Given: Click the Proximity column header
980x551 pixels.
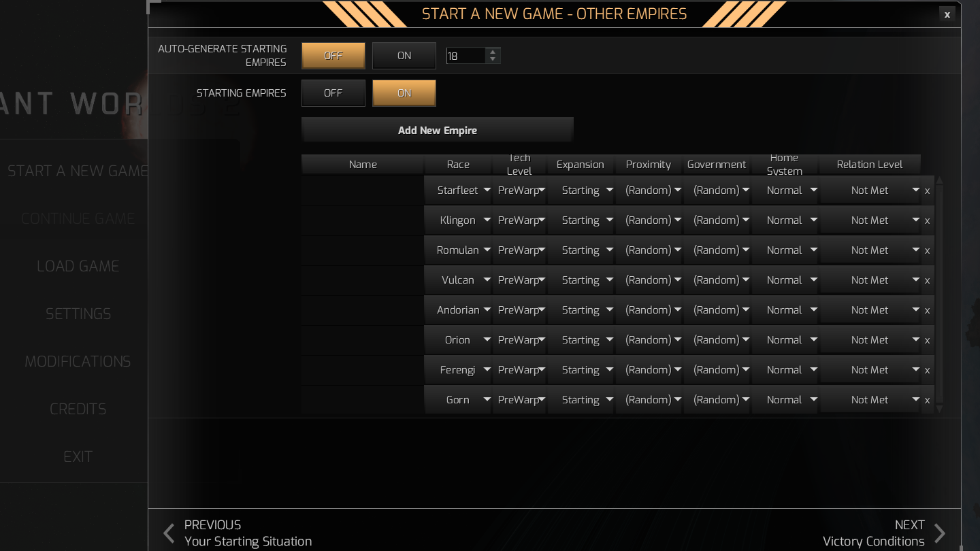Looking at the screenshot, I should click(x=649, y=165).
